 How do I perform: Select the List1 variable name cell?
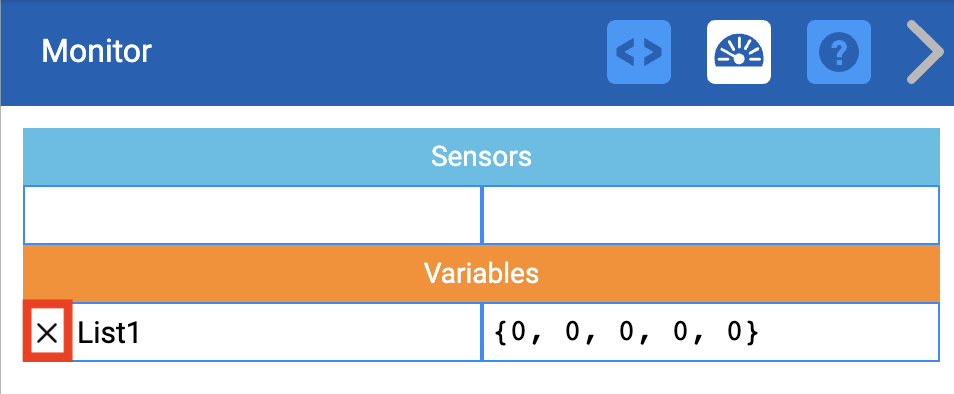tap(252, 332)
